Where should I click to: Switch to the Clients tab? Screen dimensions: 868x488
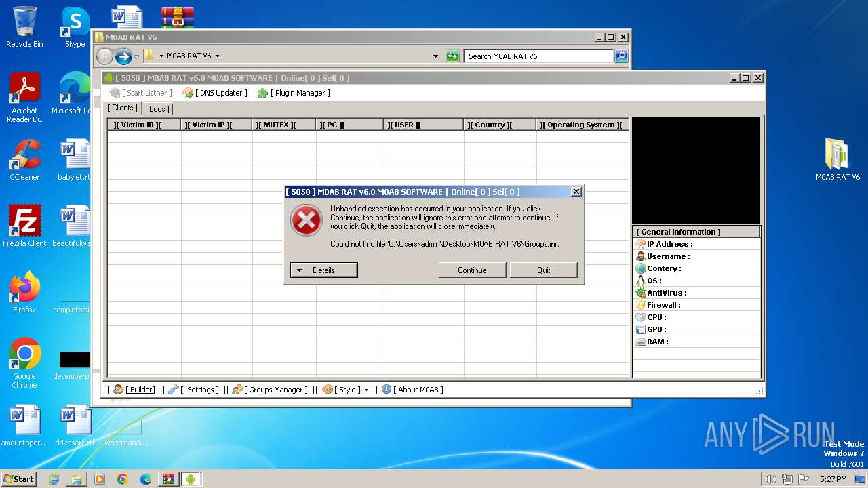123,108
